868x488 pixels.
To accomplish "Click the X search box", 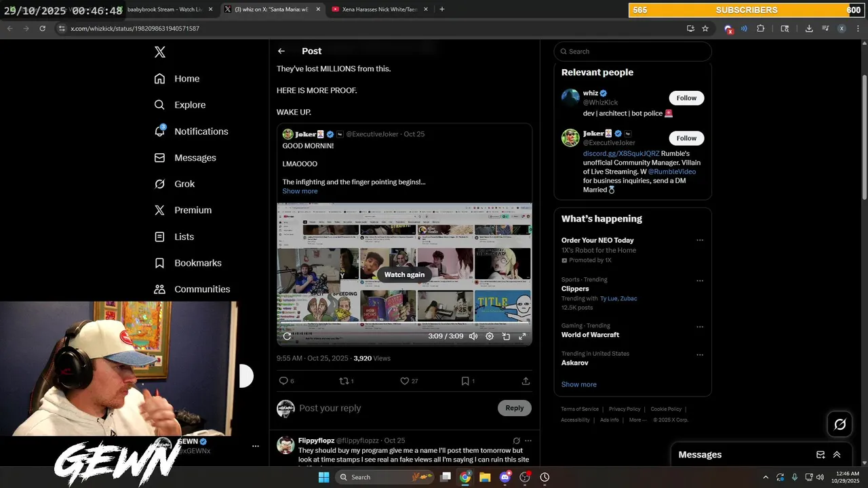I will point(633,52).
